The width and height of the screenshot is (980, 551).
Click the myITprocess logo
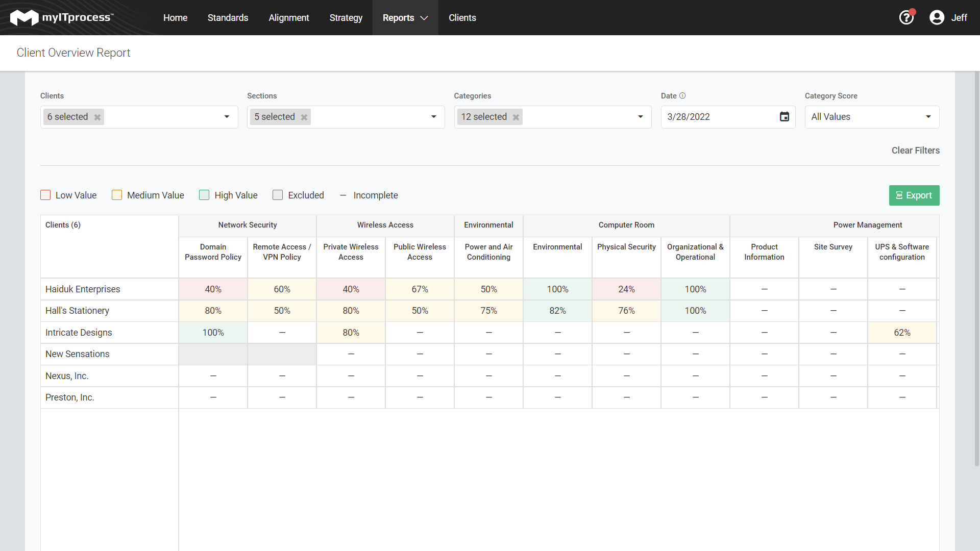pyautogui.click(x=62, y=17)
